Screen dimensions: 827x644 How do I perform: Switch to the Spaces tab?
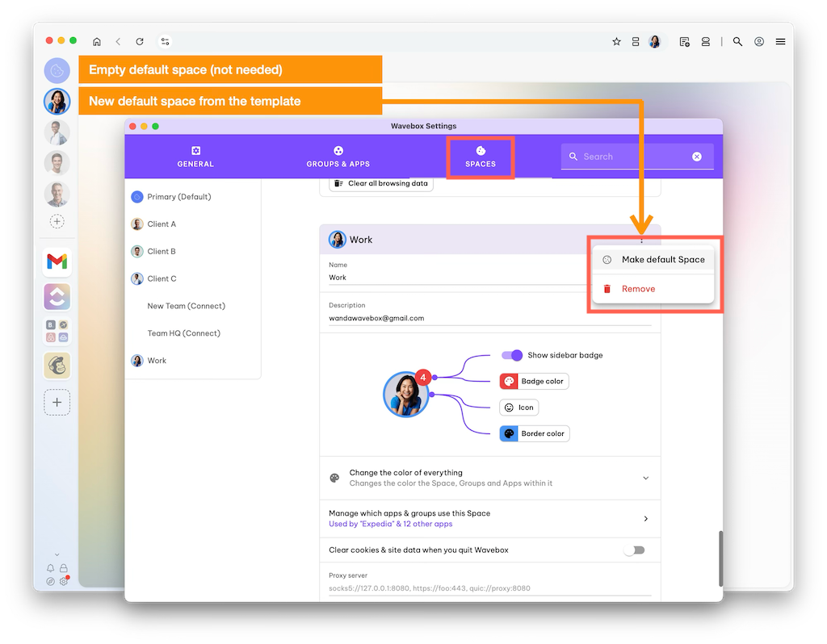[481, 157]
